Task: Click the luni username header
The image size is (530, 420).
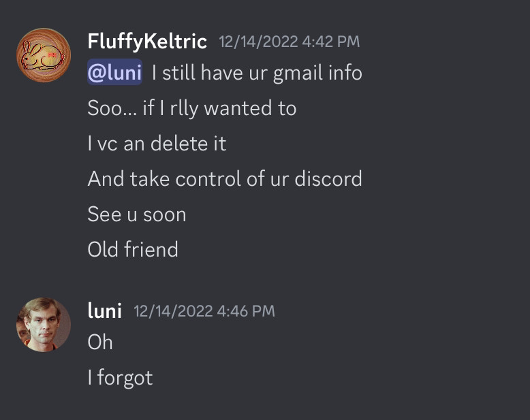Action: tap(104, 311)
